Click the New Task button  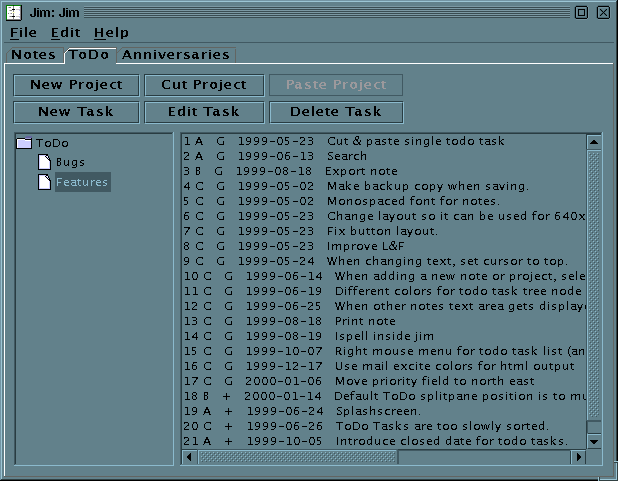pos(76,112)
